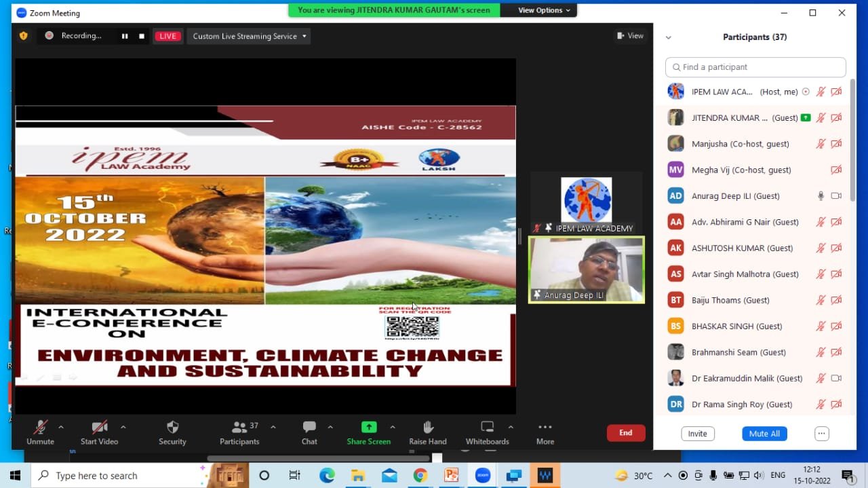The image size is (868, 488).
Task: Open the View layout menu
Action: point(629,36)
